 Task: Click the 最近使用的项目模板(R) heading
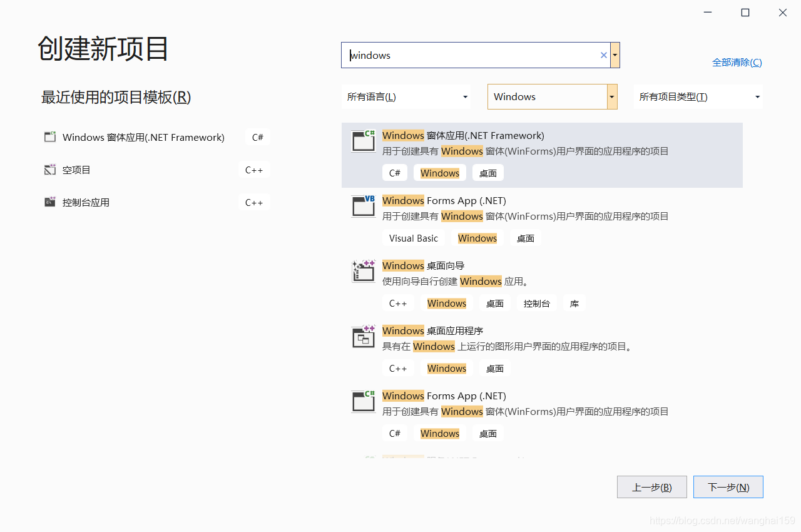click(x=116, y=97)
